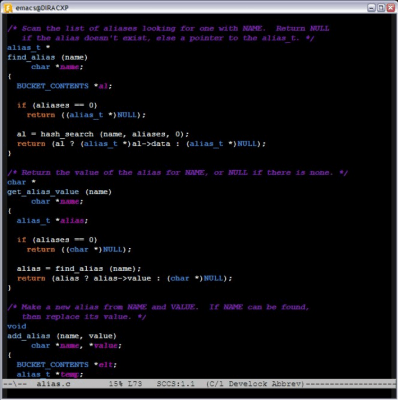Image resolution: width=398 pixels, height=400 pixels.
Task: Maximize the emacs window
Action: [x=381, y=7]
